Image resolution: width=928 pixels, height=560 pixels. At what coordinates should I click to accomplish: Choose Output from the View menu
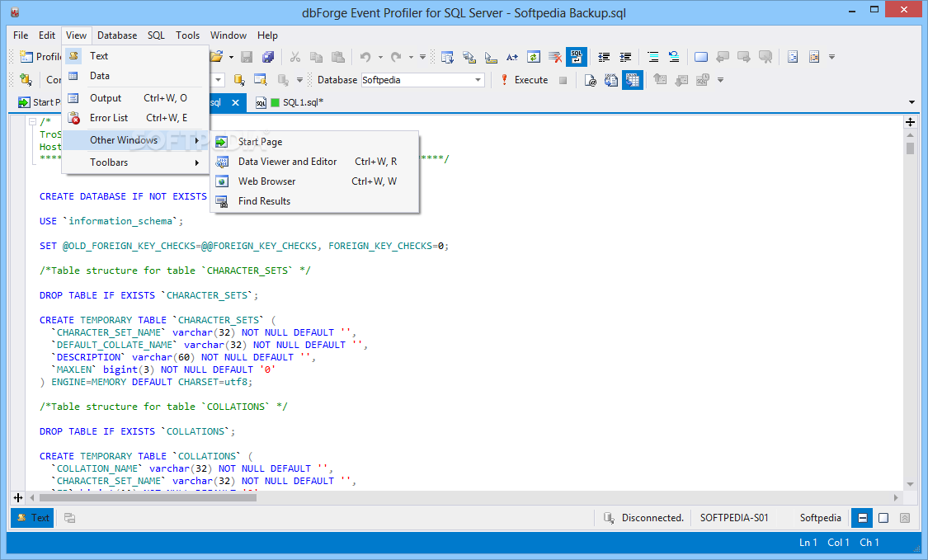135,98
